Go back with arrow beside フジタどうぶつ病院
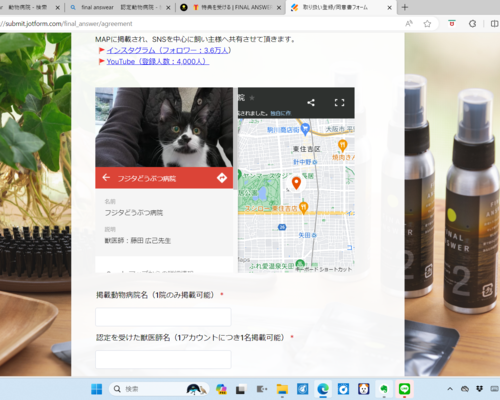500x400 pixels. click(106, 177)
